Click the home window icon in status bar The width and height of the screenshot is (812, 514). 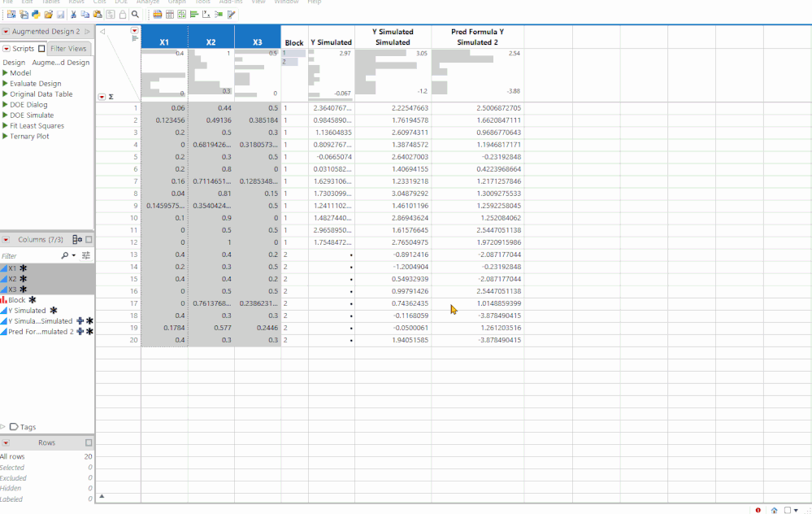[x=774, y=511]
